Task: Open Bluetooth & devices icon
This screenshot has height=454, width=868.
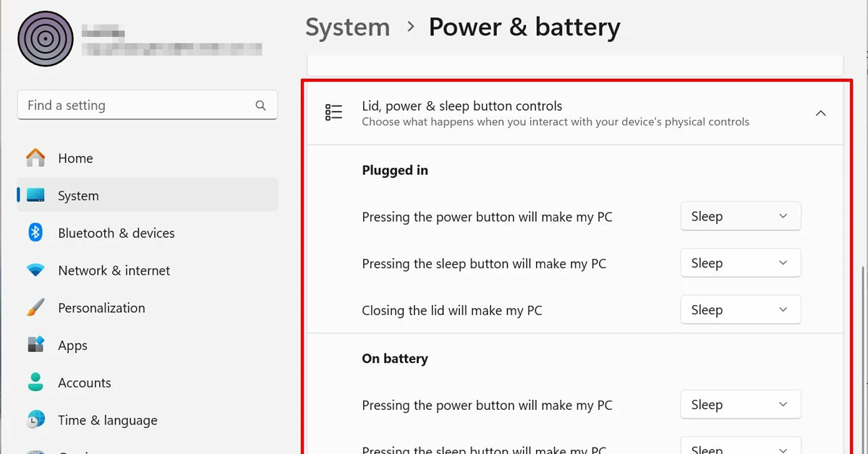Action: [35, 233]
